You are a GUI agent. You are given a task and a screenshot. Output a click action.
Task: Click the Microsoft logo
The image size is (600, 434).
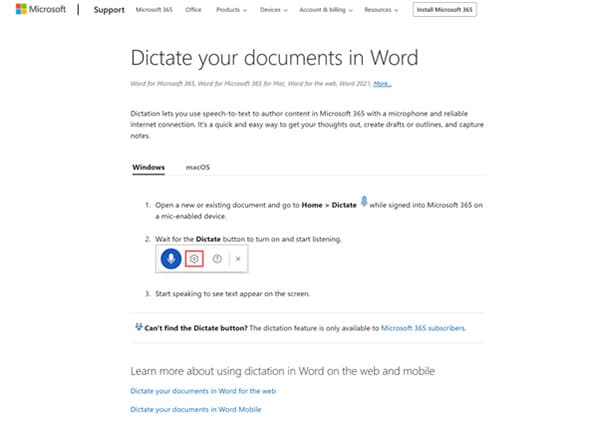[41, 9]
